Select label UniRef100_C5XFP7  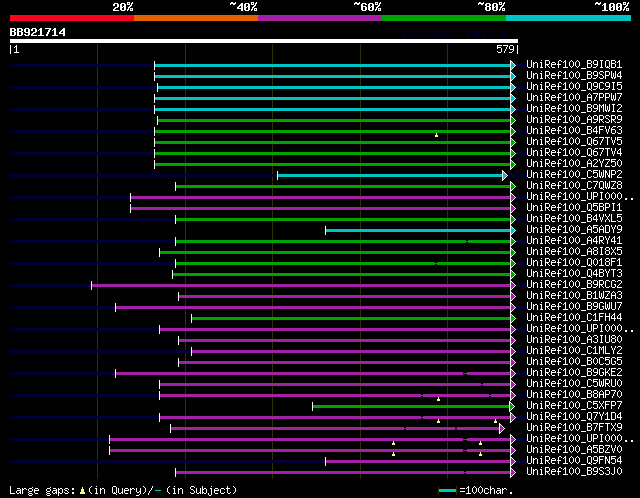tap(574, 406)
